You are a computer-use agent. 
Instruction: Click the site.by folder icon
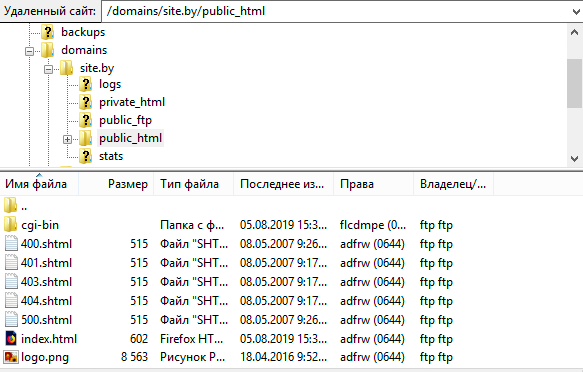pyautogui.click(x=67, y=68)
